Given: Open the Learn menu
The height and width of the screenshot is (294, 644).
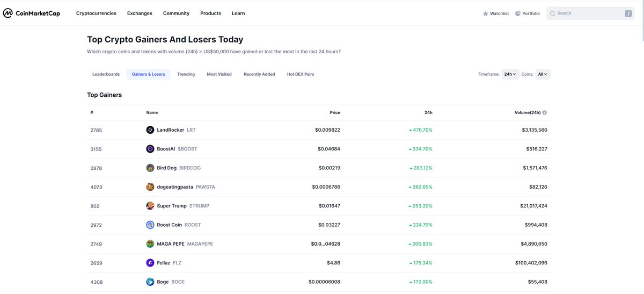Looking at the screenshot, I should pyautogui.click(x=238, y=13).
